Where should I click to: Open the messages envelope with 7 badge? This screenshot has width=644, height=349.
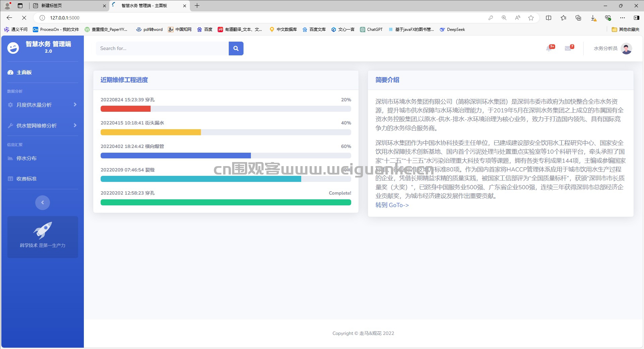(x=569, y=48)
